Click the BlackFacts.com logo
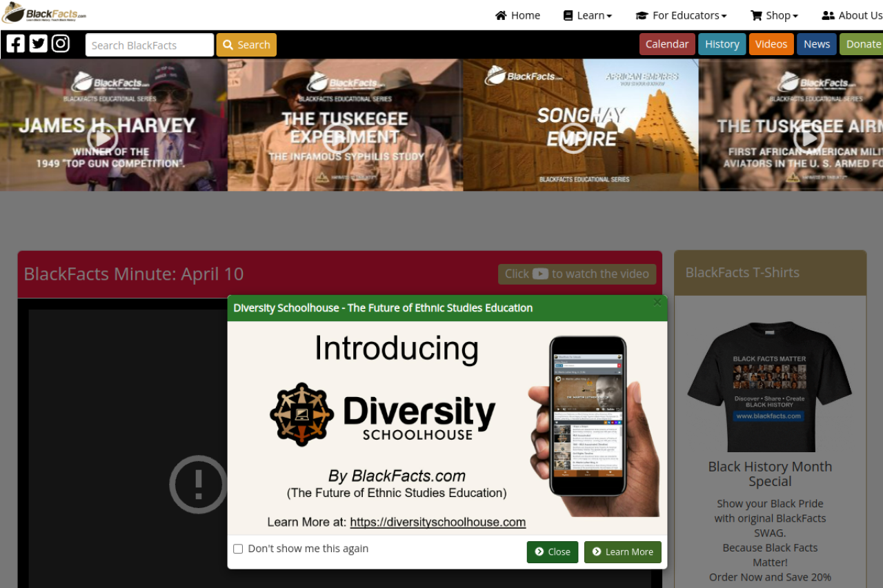This screenshot has height=588, width=883. coord(44,13)
